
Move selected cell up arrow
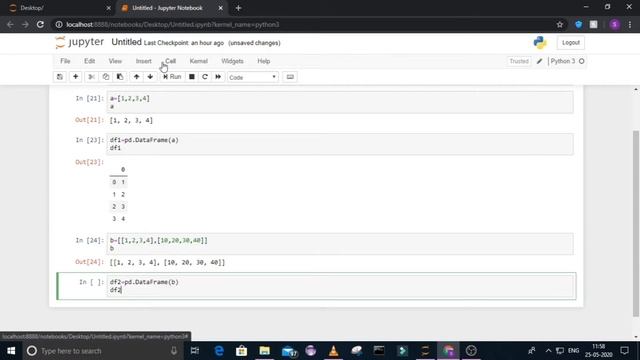point(136,77)
